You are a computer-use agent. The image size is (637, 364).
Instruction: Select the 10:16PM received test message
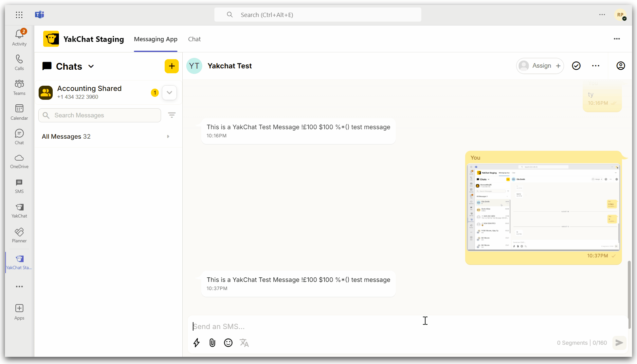pos(298,131)
